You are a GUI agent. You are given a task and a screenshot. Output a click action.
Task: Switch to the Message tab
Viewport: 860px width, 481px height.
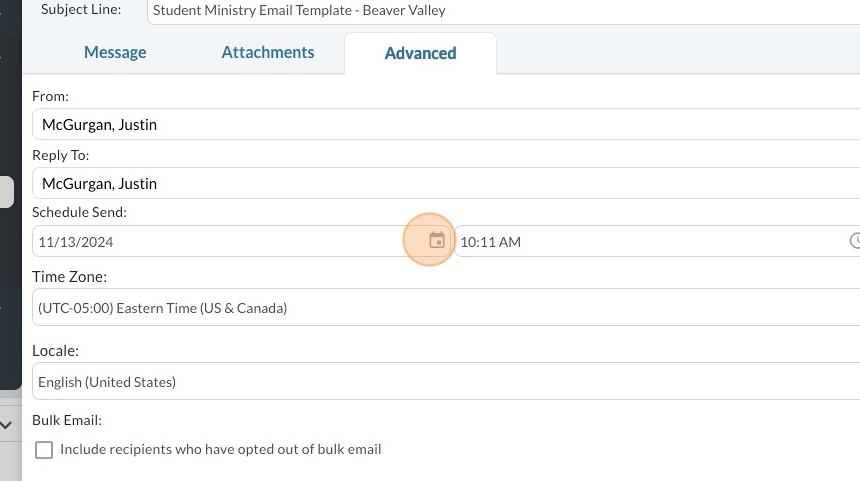tap(115, 53)
